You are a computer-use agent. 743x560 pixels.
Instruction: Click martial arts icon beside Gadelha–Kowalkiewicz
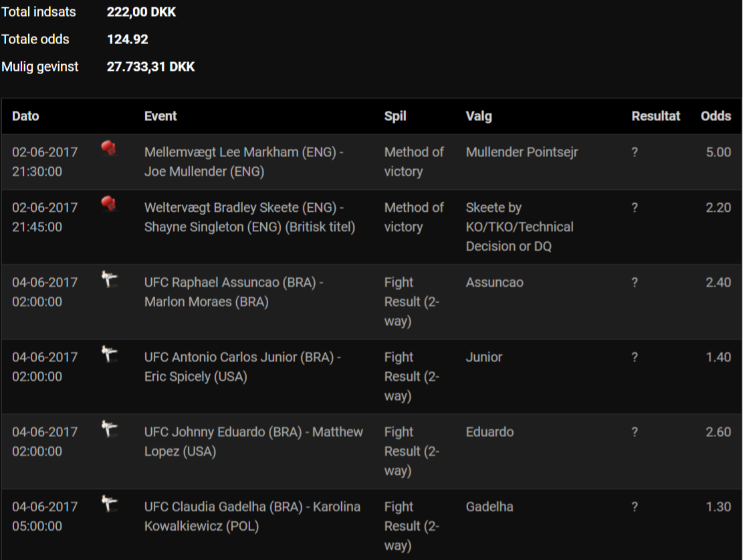pos(109,504)
